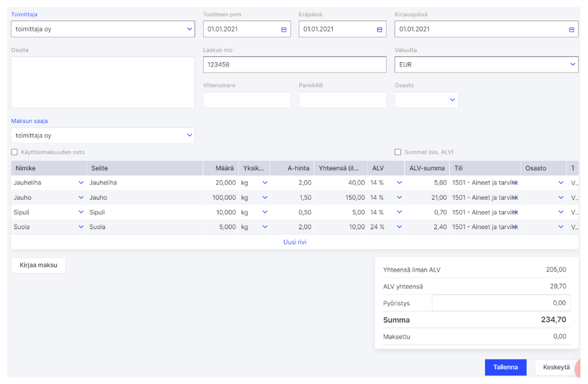Screen dimensions: 588x384
Task: Open the Valuutta EUR currency dropdown
Action: point(573,65)
